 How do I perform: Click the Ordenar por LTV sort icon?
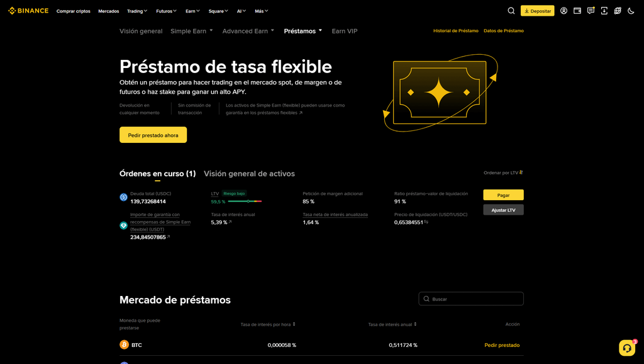[521, 173]
